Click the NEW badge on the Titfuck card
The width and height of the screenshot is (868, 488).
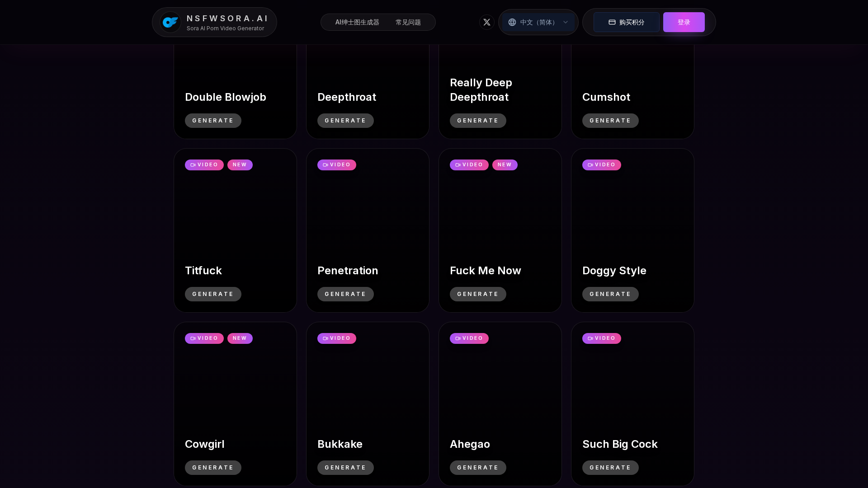(x=240, y=165)
